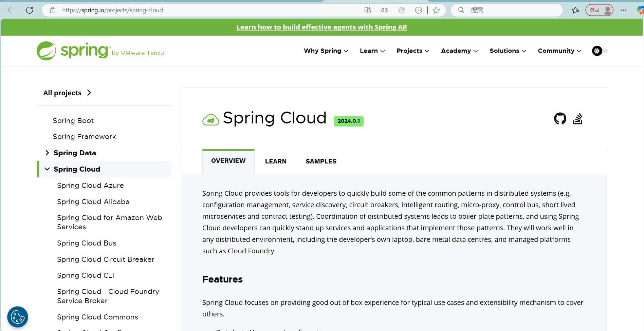Open Spring Cloud Alibaba page
Viewport: 644px width, 331px height.
[x=93, y=202]
